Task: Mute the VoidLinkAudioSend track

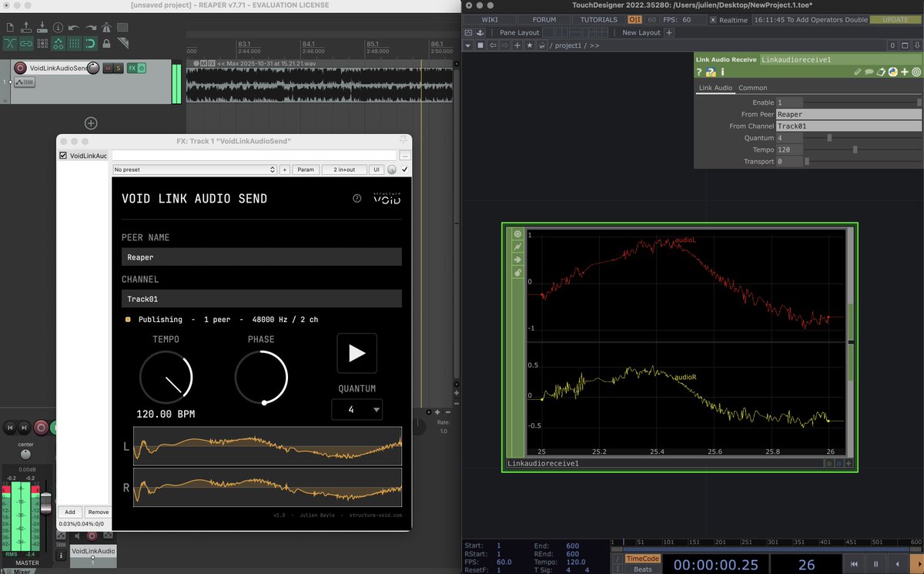Action: [108, 68]
